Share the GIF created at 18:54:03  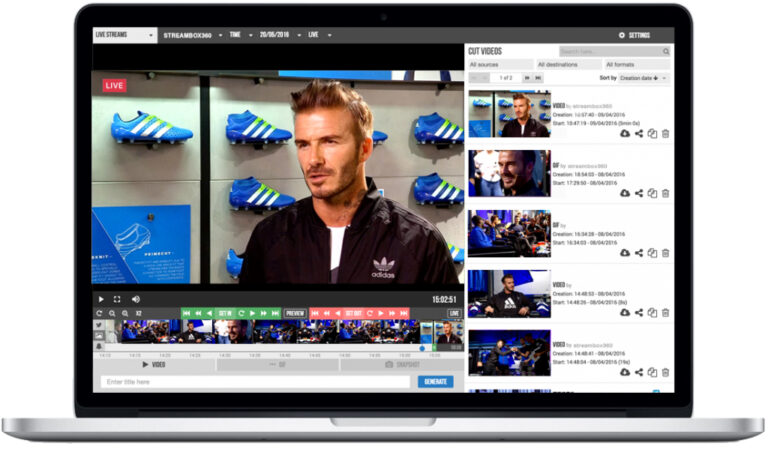[639, 193]
